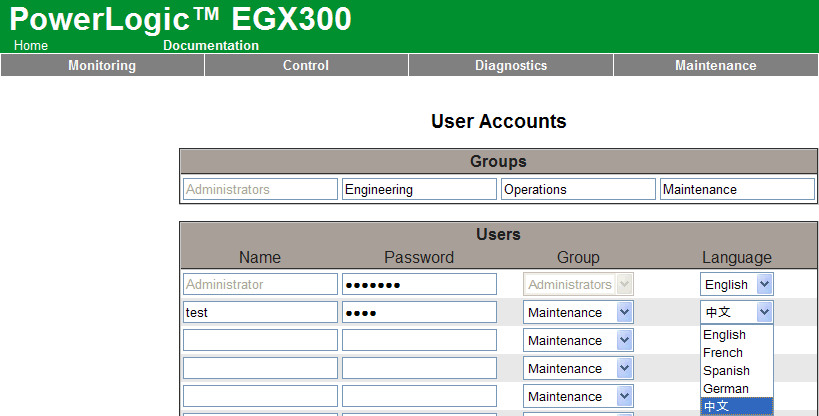Choose French from the language list
The width and height of the screenshot is (819, 416).
pyautogui.click(x=736, y=353)
